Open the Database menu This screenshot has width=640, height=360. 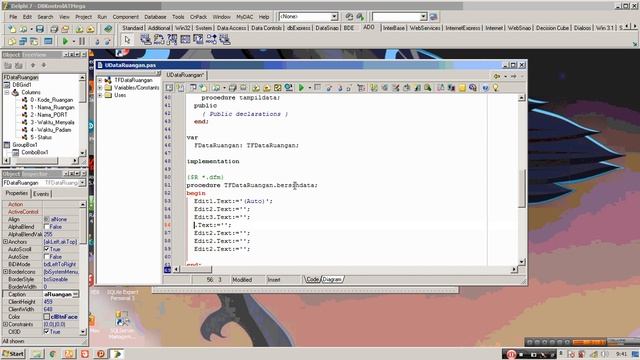click(155, 17)
